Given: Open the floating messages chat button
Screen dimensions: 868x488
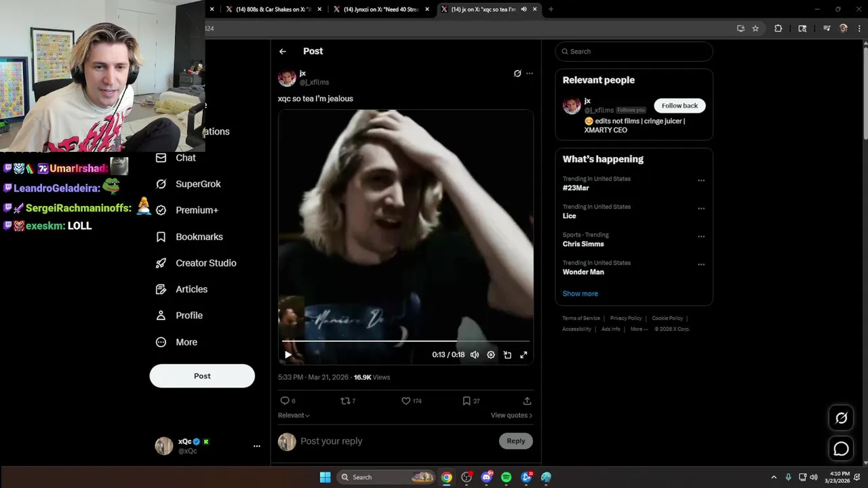Looking at the screenshot, I should [x=842, y=449].
